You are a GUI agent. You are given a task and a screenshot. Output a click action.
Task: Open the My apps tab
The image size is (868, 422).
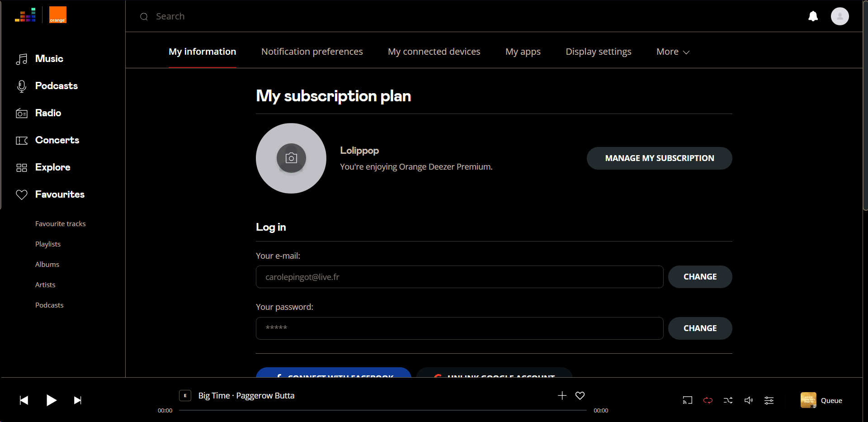[x=523, y=52]
